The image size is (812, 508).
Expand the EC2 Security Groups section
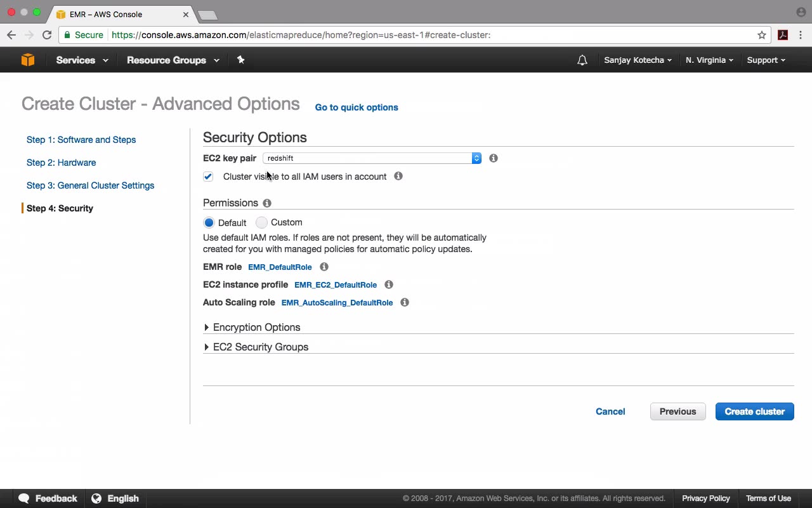click(260, 347)
